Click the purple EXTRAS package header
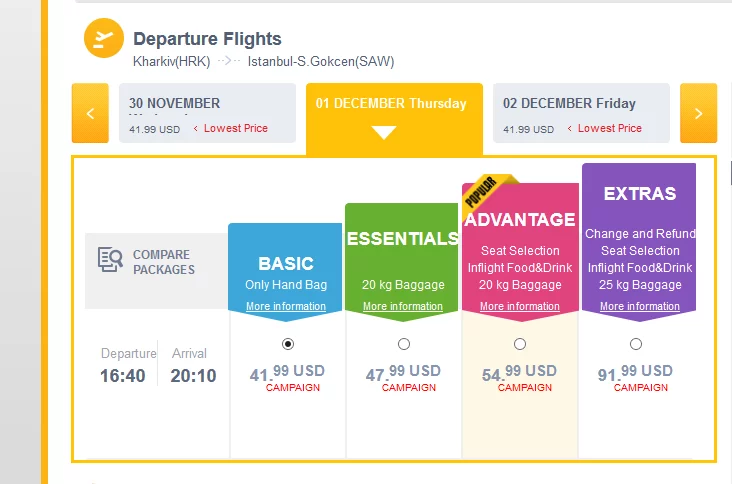This screenshot has width=732, height=484. [639, 194]
